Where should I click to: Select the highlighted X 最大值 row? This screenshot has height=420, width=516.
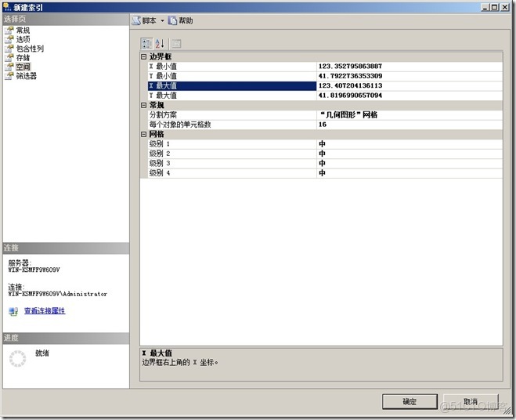click(x=232, y=85)
